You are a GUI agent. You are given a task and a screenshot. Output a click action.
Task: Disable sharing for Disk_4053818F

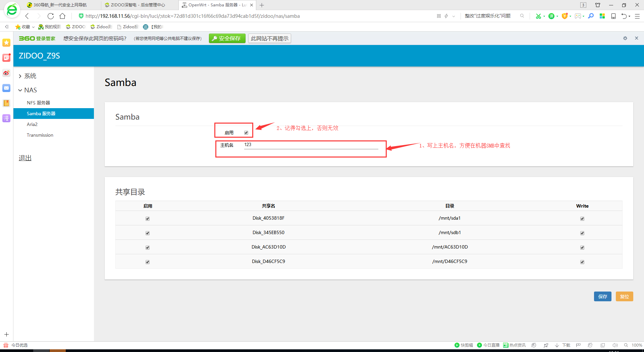148,219
